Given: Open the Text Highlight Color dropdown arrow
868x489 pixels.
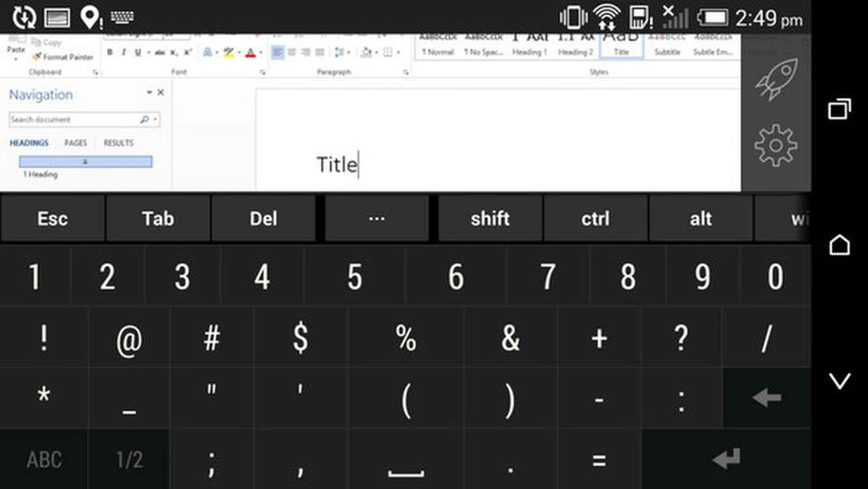Looking at the screenshot, I should click(239, 53).
